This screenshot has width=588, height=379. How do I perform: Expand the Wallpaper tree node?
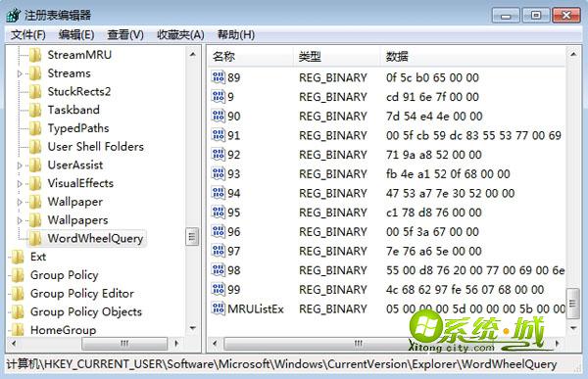[x=20, y=202]
